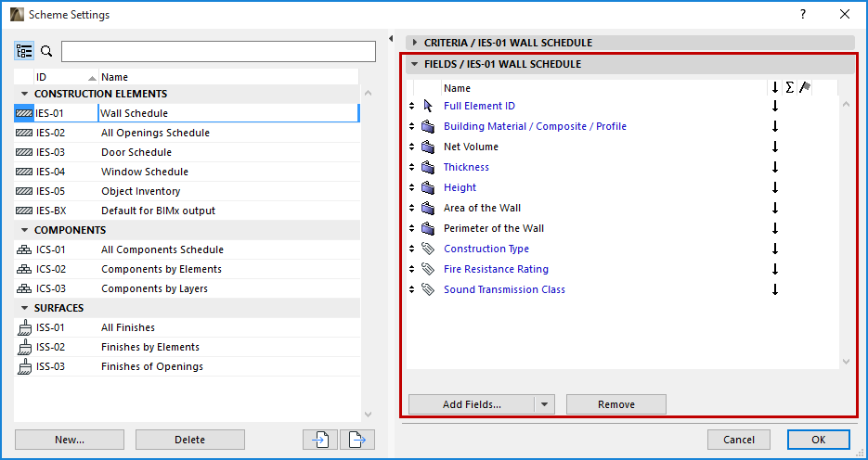Collapse the CONSTRUCTION ELEMENTS group
The height and width of the screenshot is (460, 868).
(x=24, y=94)
